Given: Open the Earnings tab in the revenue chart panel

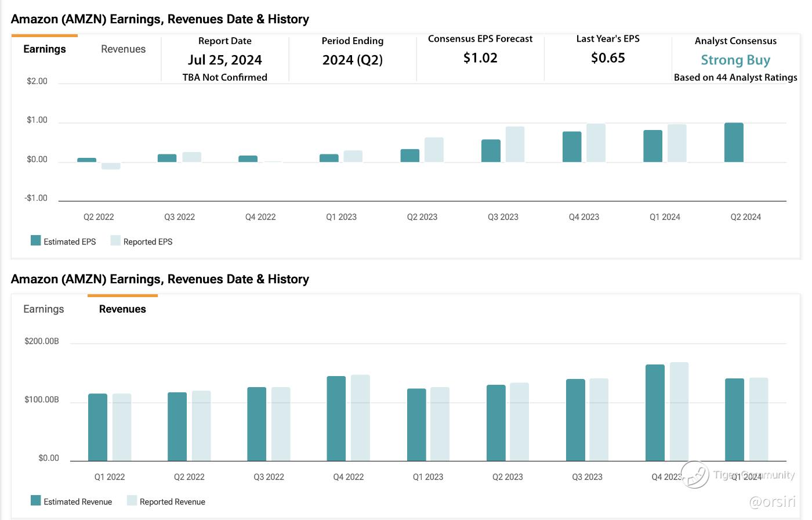Looking at the screenshot, I should 43,309.
